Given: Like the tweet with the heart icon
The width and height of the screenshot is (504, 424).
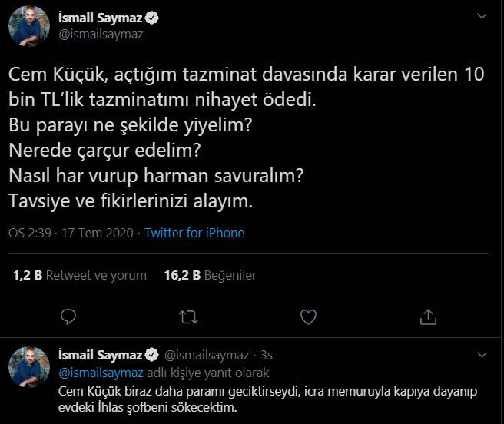Looking at the screenshot, I should [x=308, y=316].
